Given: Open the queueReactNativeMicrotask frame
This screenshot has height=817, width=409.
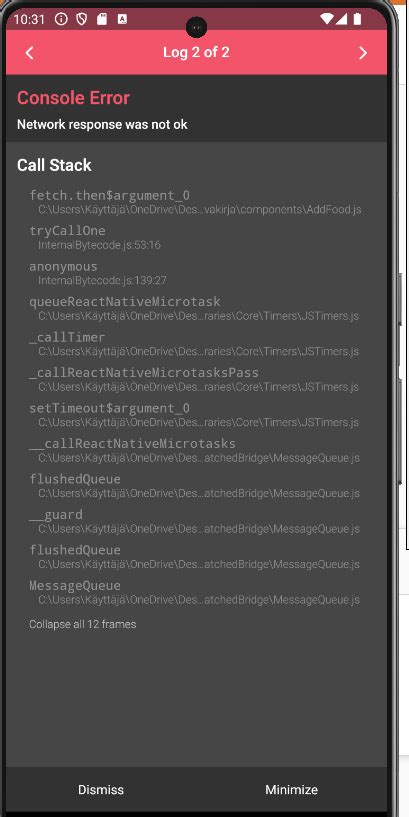Looking at the screenshot, I should pyautogui.click(x=195, y=308).
